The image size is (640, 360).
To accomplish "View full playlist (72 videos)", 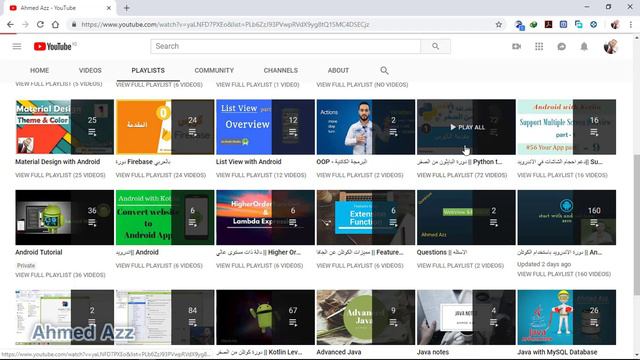I will pyautogui.click(x=462, y=175).
